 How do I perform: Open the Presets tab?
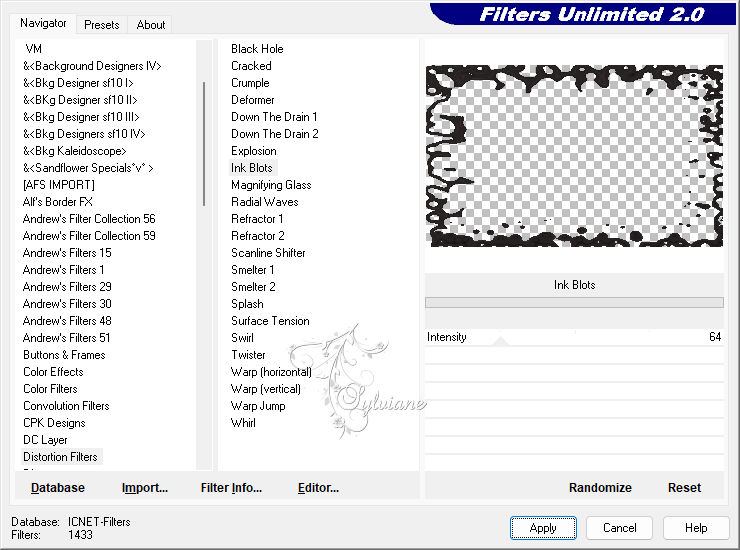(101, 25)
